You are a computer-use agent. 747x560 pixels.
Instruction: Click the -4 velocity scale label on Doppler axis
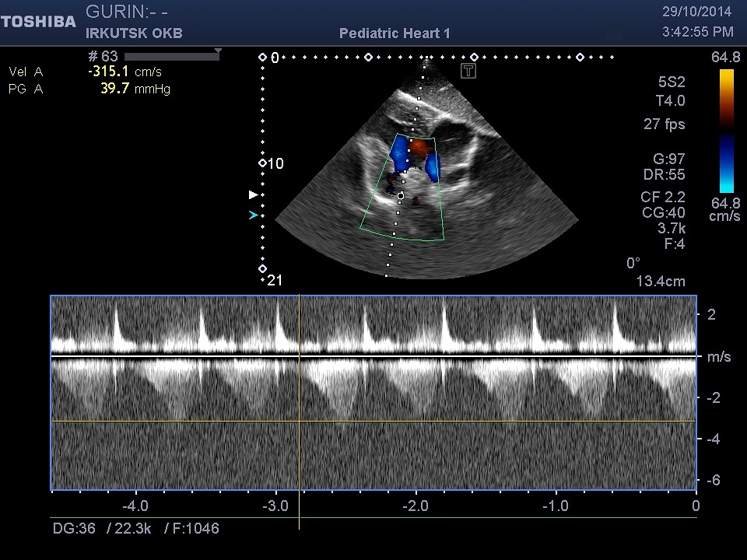(x=713, y=439)
